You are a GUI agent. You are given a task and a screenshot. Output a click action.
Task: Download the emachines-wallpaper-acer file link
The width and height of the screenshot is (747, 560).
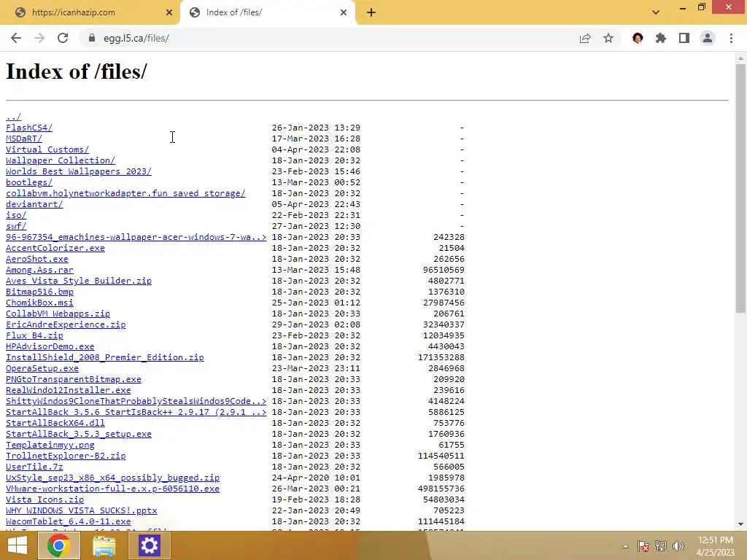pyautogui.click(x=136, y=237)
